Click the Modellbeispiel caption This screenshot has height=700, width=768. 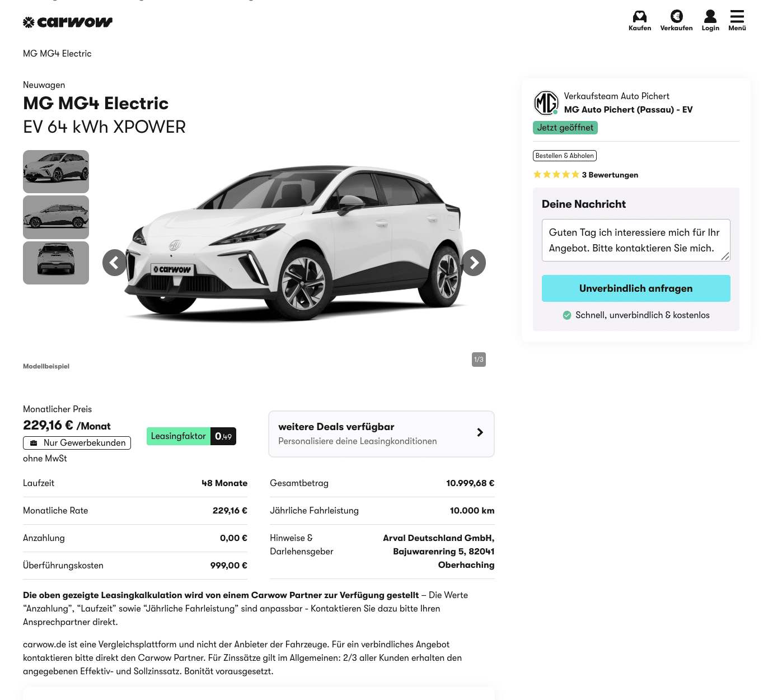[x=46, y=366]
